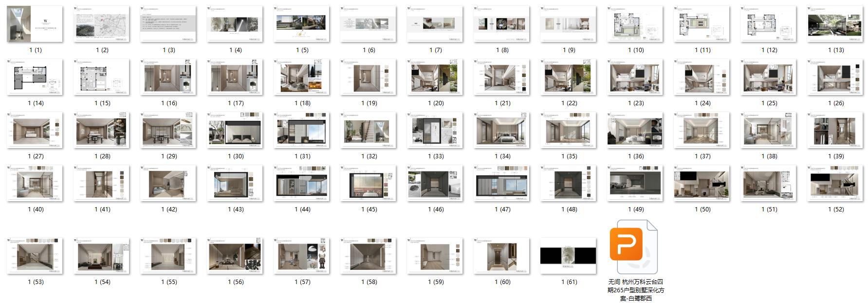Click the PowerPoint file's Chinese filename label
The width and height of the screenshot is (868, 303).
(x=635, y=290)
